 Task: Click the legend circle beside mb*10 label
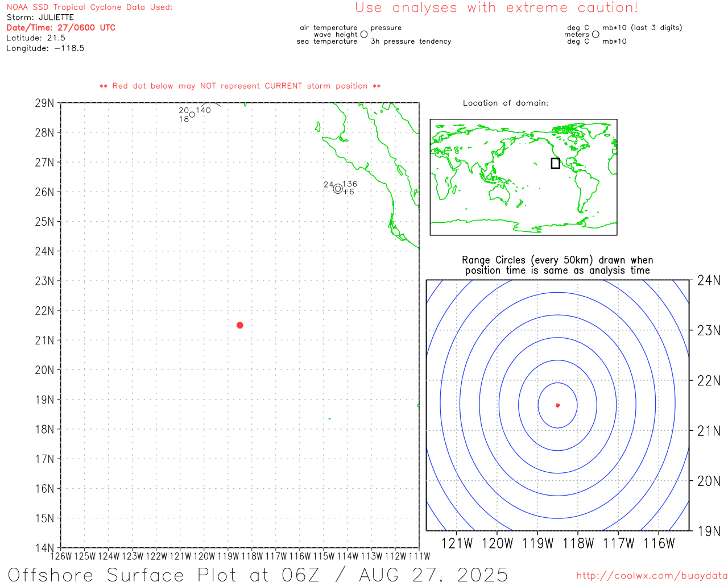[x=595, y=34]
